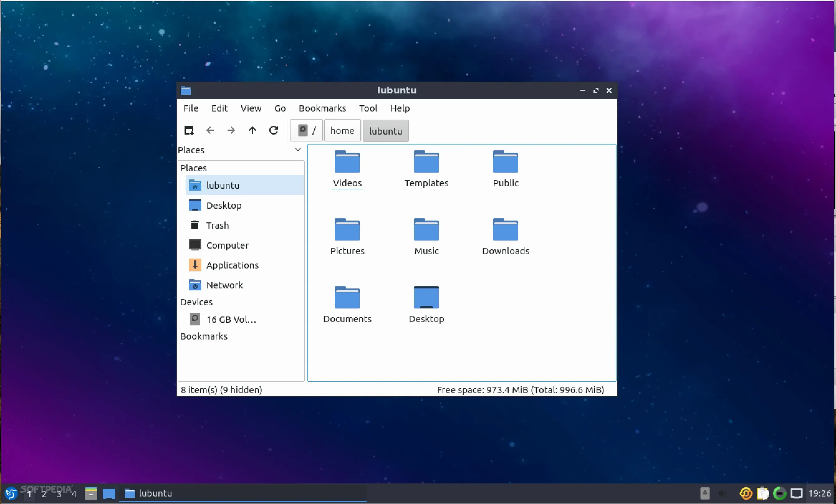Launch file manager from taskbar quick launch
The height and width of the screenshot is (504, 836).
[91, 493]
